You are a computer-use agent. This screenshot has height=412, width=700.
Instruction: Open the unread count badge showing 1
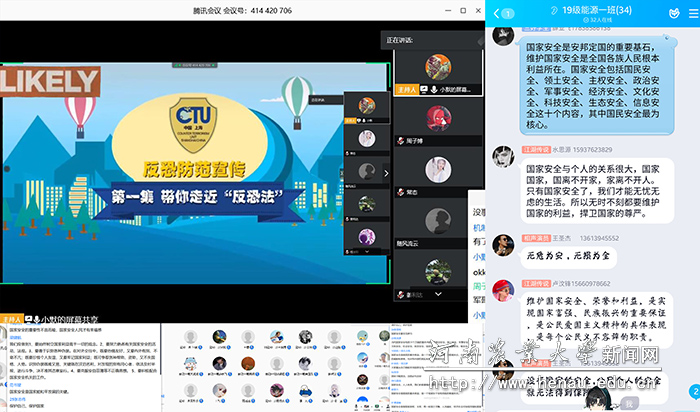508,14
